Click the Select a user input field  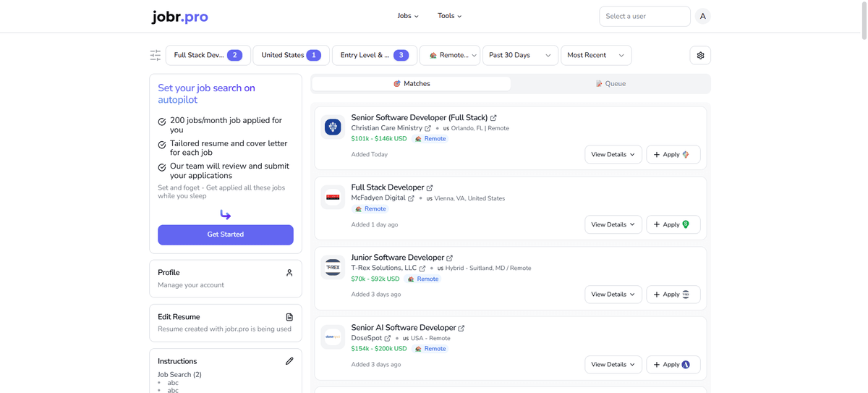click(x=644, y=16)
